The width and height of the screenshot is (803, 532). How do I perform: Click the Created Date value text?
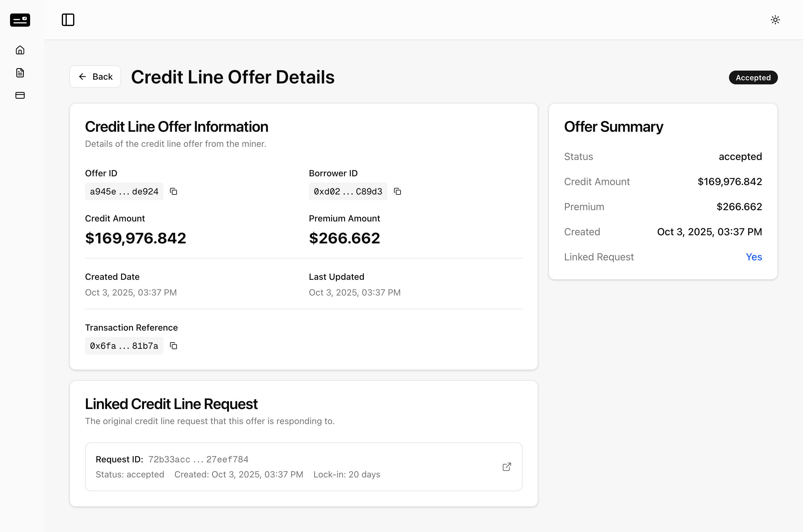pyautogui.click(x=131, y=292)
